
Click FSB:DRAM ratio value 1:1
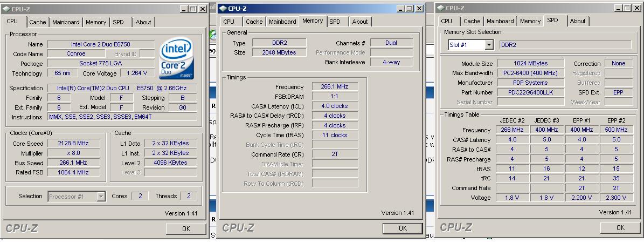click(335, 96)
